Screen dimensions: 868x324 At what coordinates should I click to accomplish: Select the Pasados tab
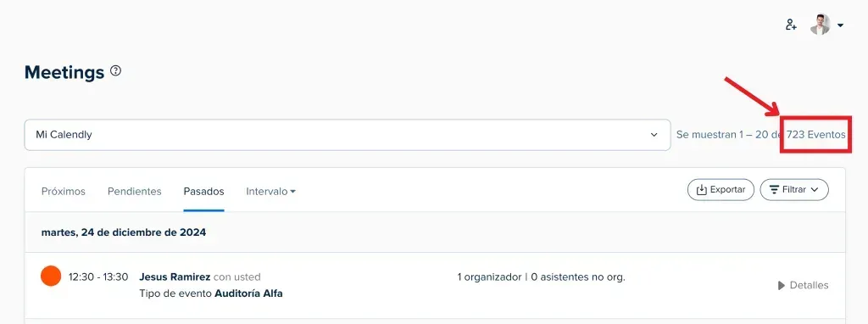click(203, 191)
